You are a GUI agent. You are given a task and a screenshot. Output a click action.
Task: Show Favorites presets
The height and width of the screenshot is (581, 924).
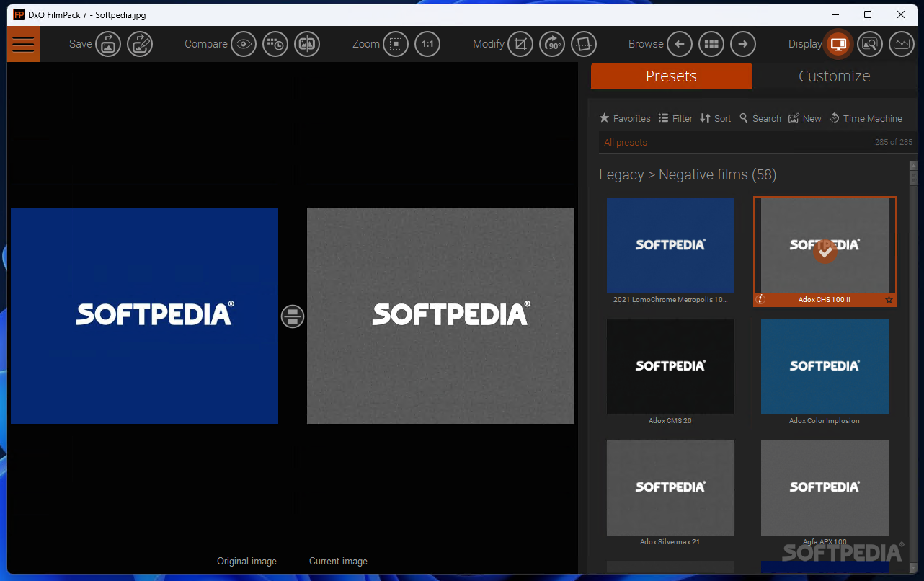(x=625, y=118)
